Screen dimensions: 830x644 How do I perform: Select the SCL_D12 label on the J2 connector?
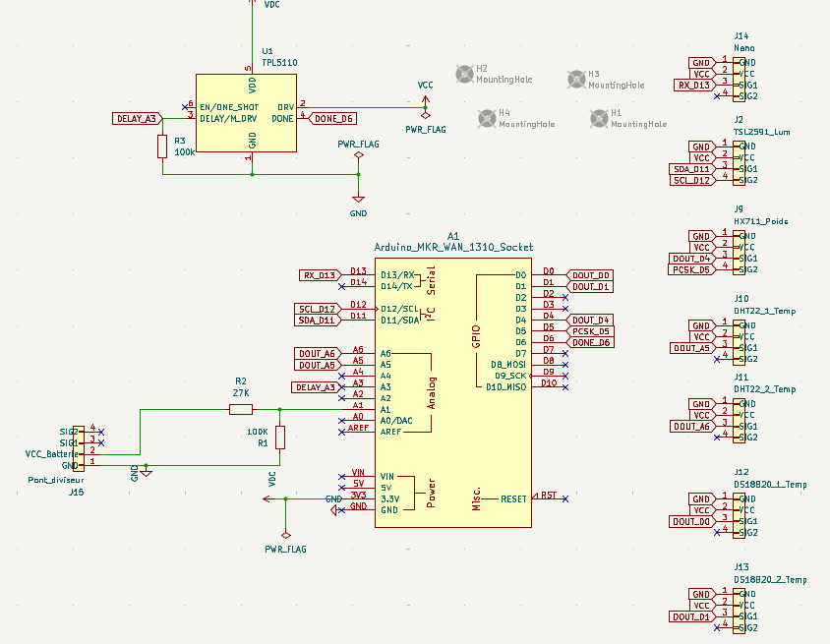click(x=692, y=180)
